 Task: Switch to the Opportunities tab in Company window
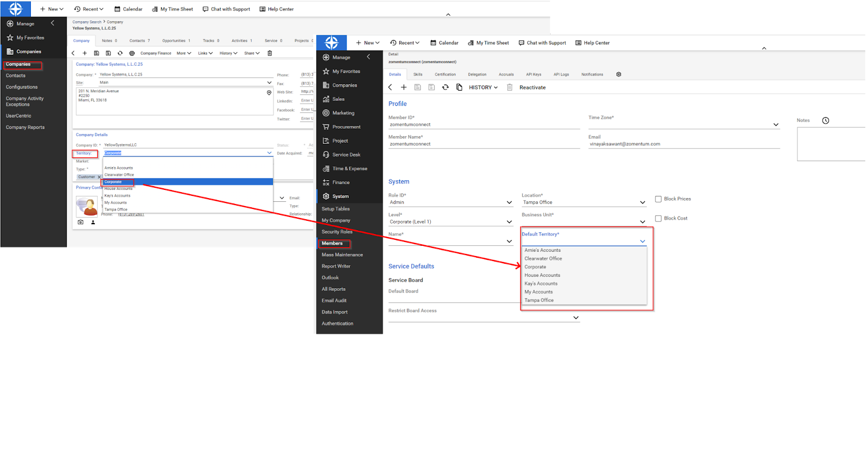pos(176,41)
